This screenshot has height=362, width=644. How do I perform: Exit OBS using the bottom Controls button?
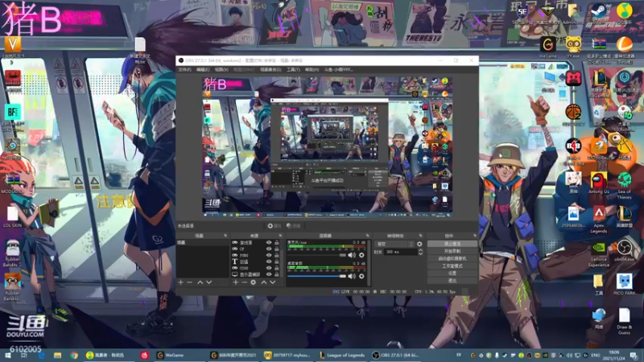[x=452, y=281]
